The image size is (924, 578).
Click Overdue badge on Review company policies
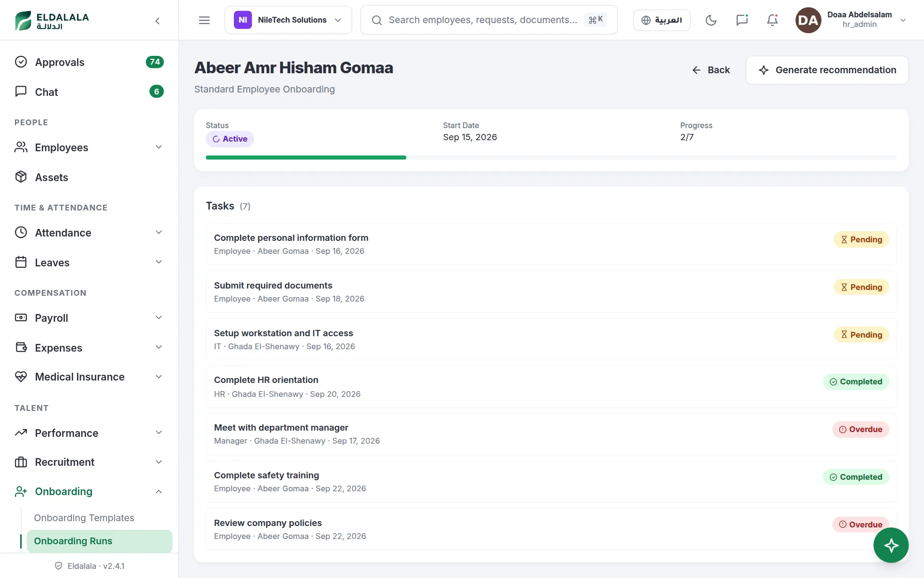click(860, 525)
